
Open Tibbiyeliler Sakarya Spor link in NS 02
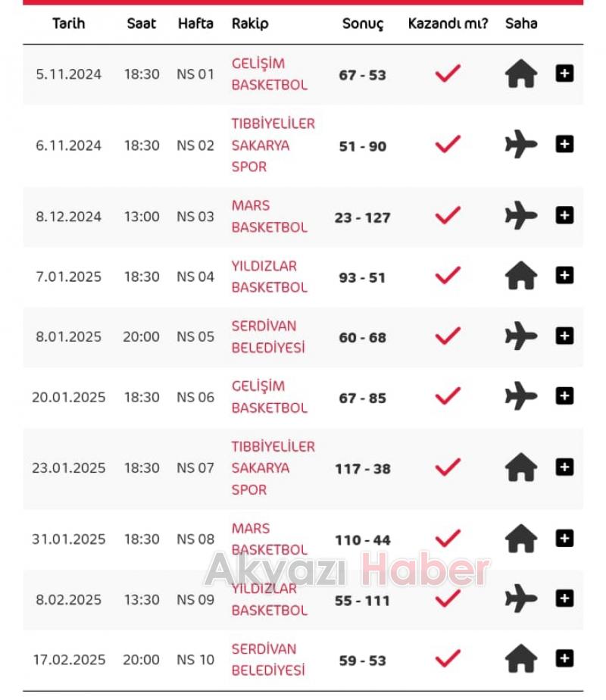tap(273, 145)
